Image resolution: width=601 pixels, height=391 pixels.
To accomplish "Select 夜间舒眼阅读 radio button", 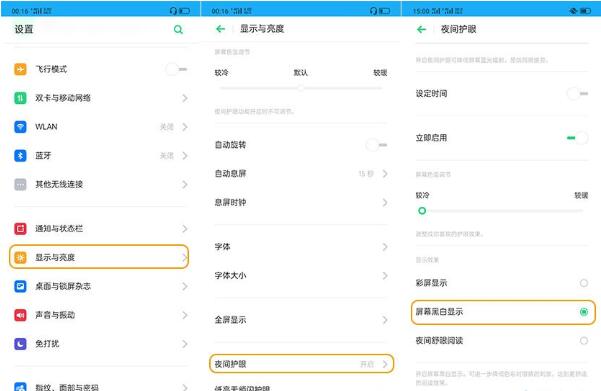I will point(583,340).
